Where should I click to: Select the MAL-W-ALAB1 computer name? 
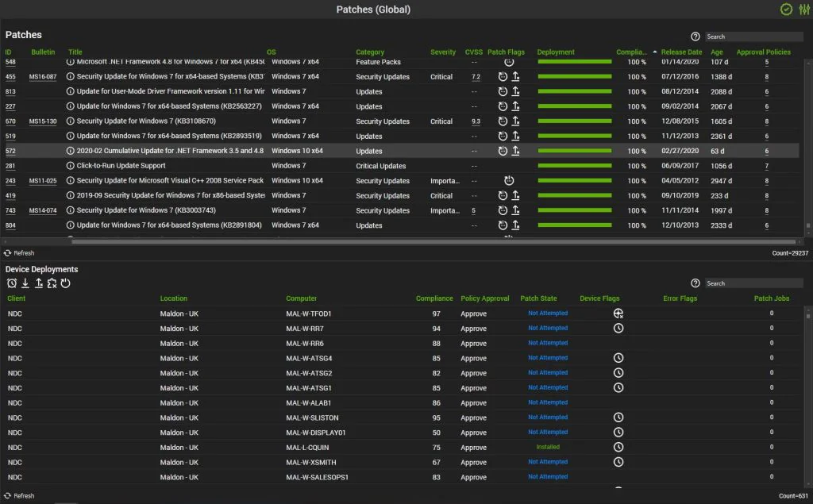[308, 402]
